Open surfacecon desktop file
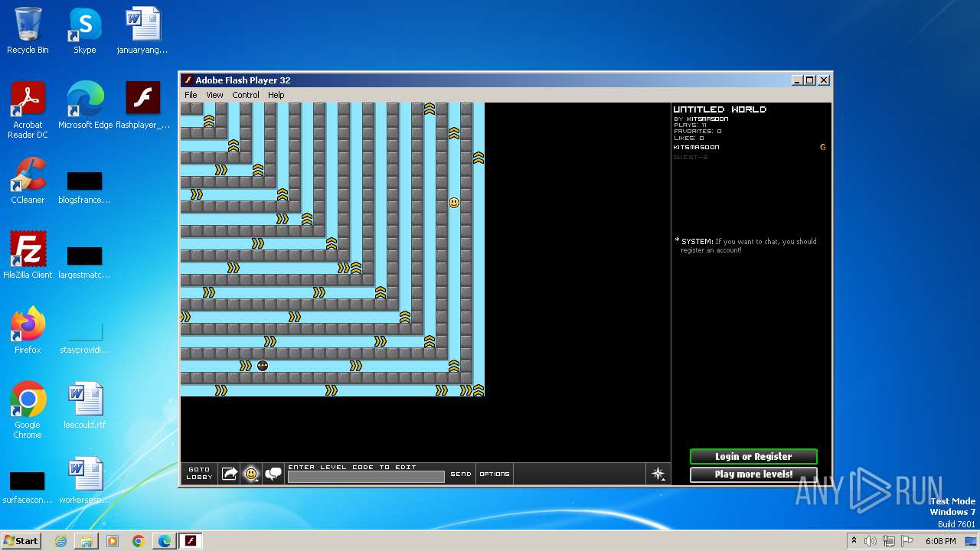This screenshot has height=551, width=980. point(28,488)
